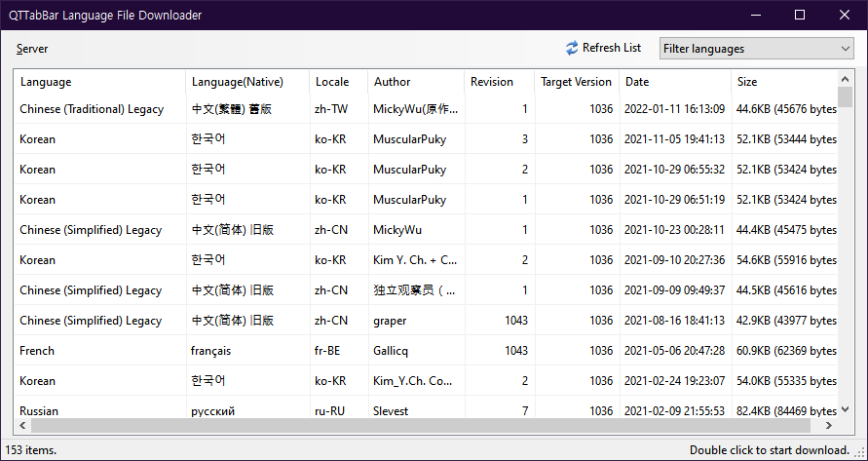Sort by Revision column header
The image size is (868, 461).
tap(499, 82)
